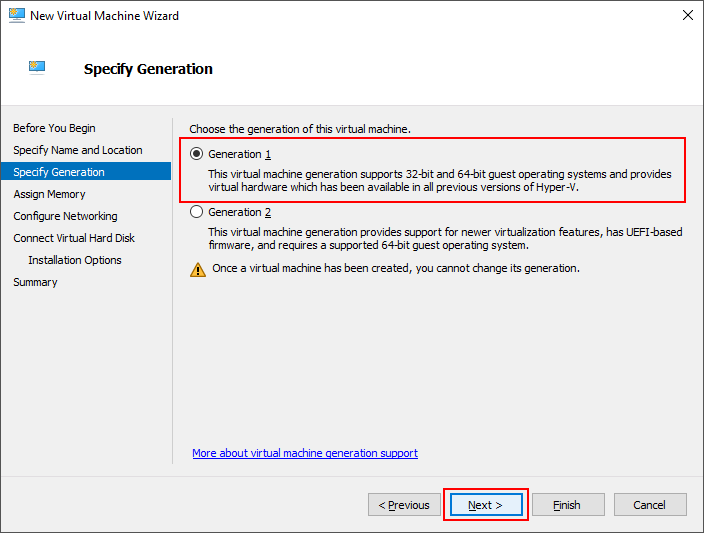Click the yellow warning triangle icon
This screenshot has height=533, width=704.
pos(198,269)
